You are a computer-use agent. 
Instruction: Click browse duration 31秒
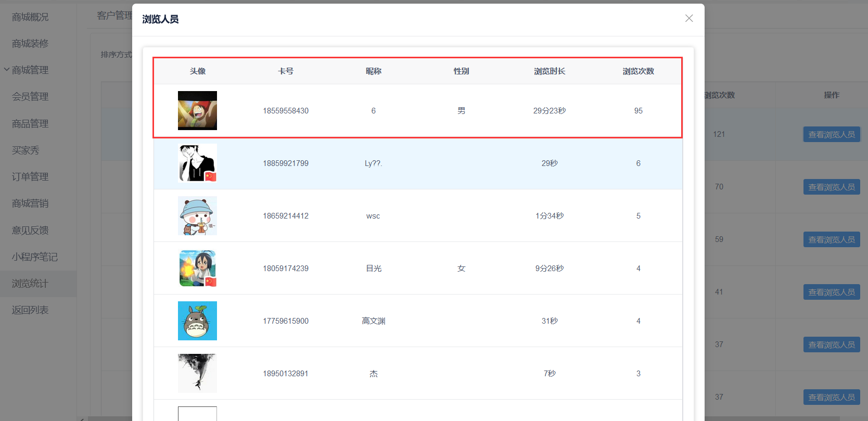(550, 321)
